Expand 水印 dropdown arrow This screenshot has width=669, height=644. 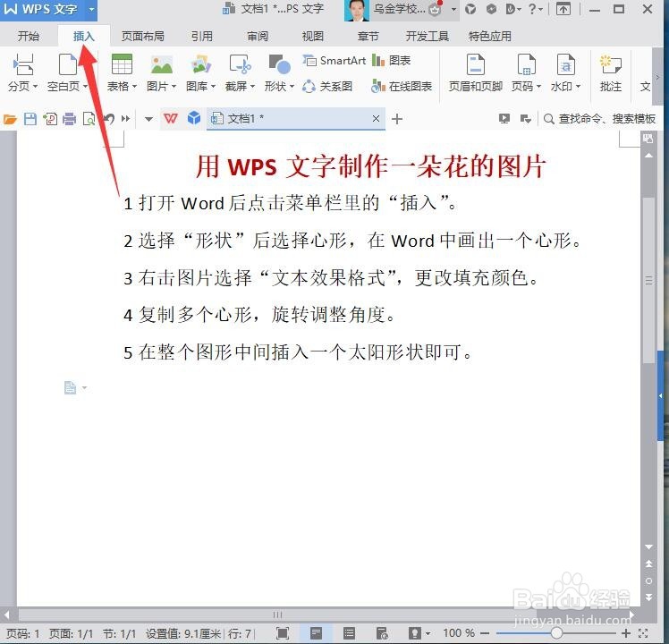(x=578, y=87)
